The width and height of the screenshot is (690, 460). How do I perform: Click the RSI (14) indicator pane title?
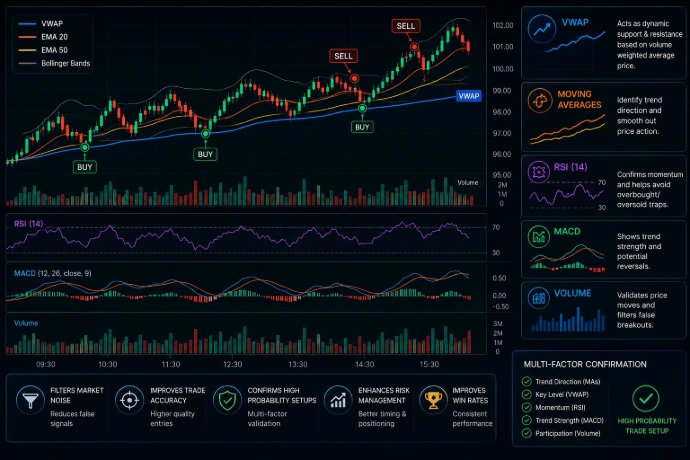click(x=29, y=224)
